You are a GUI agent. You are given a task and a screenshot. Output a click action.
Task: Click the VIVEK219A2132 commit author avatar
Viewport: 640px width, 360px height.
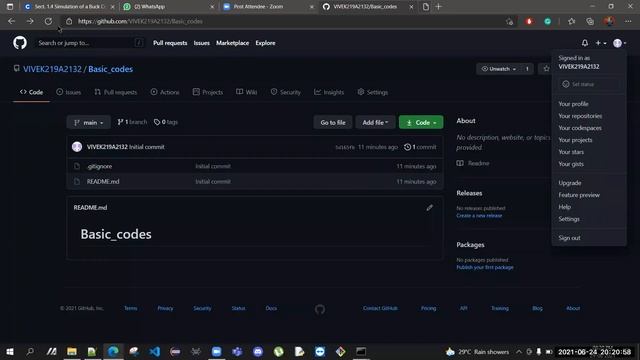pos(77,147)
